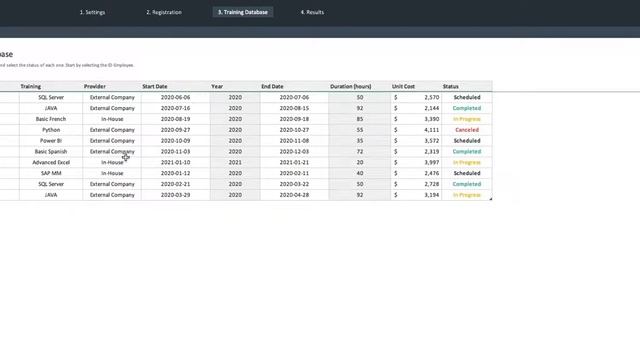Screen dimensions: 640x360
Task: Select duration 20 hours cell
Action: pyautogui.click(x=360, y=162)
